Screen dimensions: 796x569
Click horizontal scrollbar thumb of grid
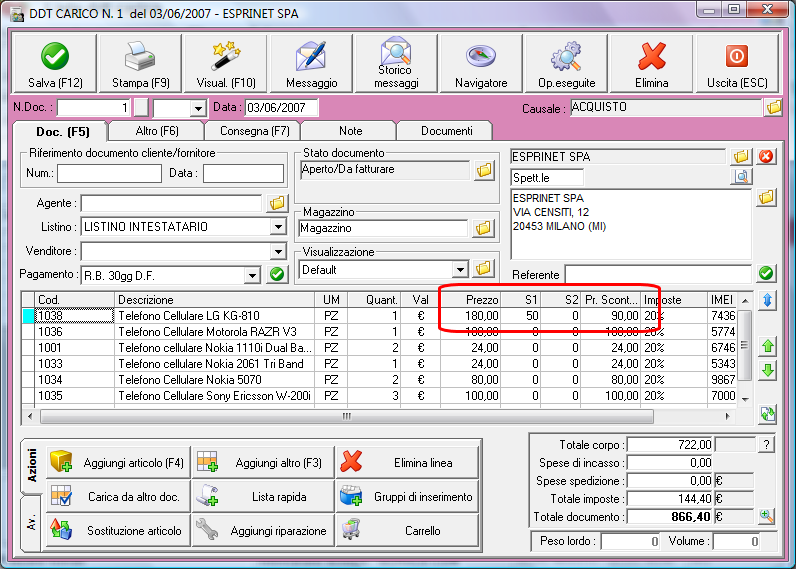tap(347, 417)
